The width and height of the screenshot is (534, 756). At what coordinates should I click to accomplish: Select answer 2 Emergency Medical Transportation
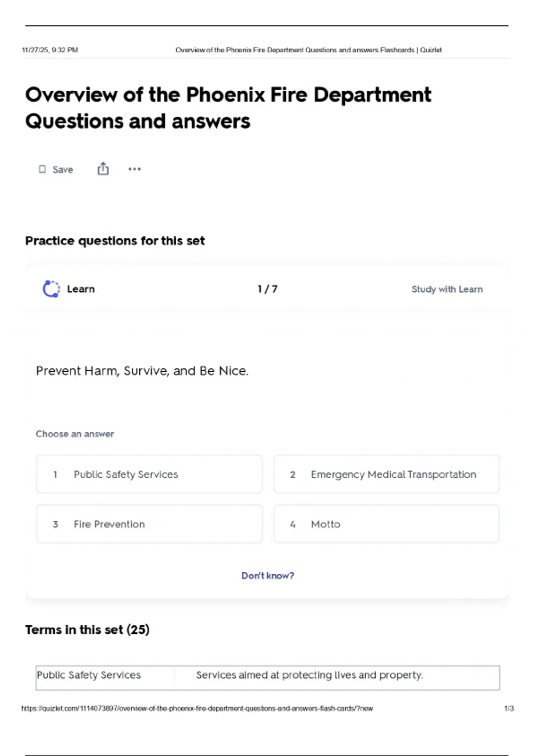point(386,475)
